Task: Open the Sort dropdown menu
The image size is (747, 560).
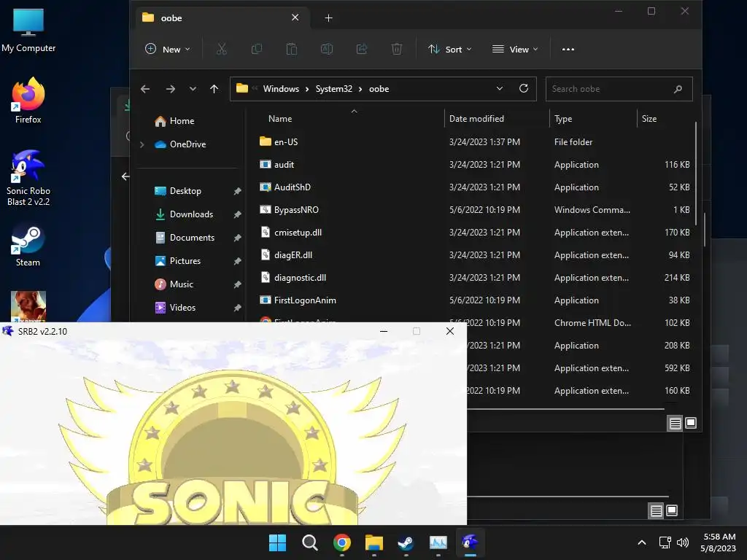Action: click(449, 49)
